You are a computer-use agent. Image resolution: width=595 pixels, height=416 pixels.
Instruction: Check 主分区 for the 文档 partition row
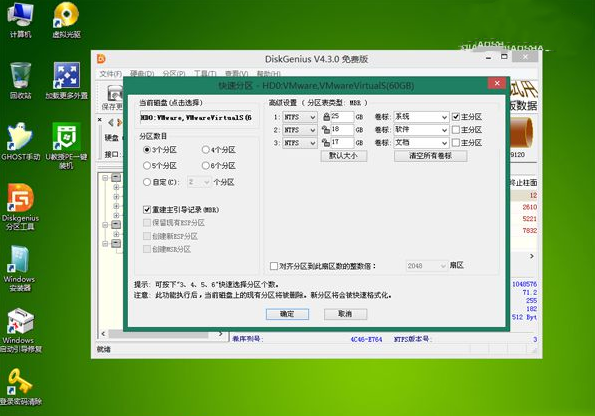pyautogui.click(x=456, y=143)
